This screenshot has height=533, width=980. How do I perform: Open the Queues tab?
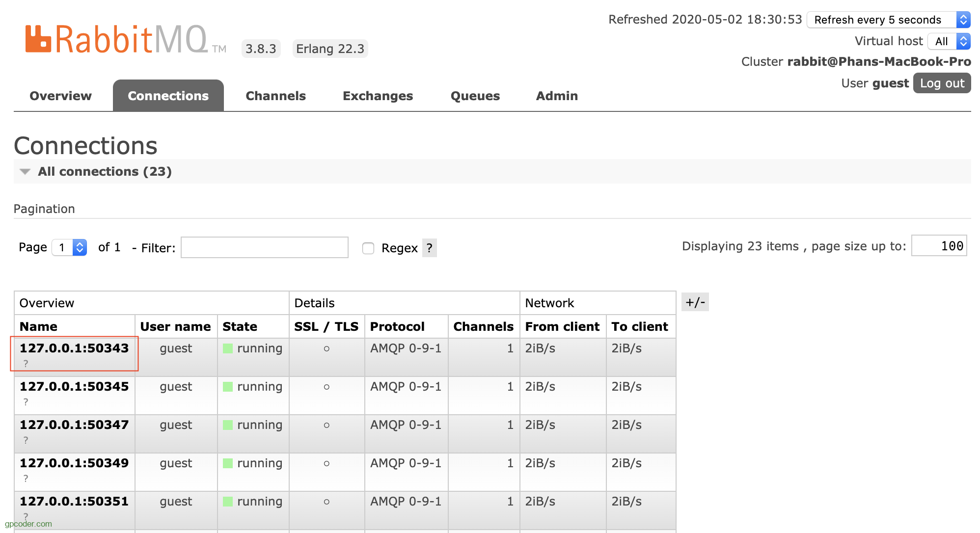click(x=475, y=96)
